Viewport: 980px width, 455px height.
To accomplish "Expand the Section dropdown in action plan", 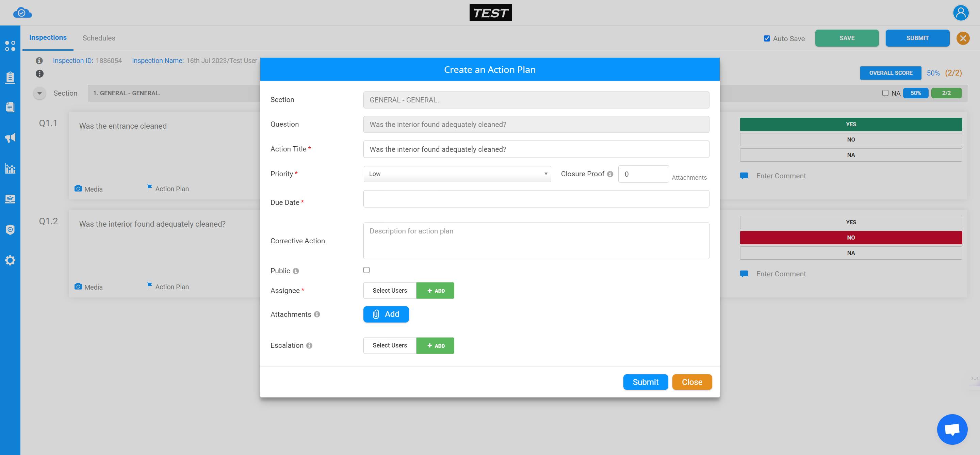I will 536,100.
